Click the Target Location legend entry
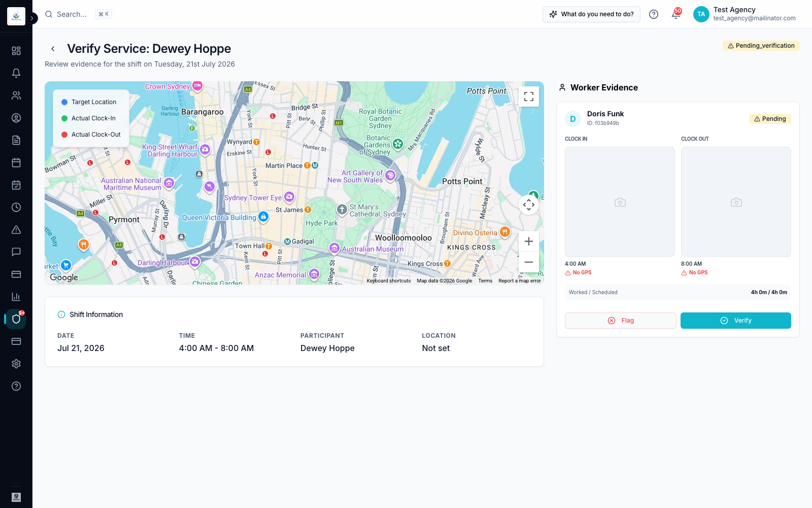The width and height of the screenshot is (812, 508). pyautogui.click(x=89, y=102)
